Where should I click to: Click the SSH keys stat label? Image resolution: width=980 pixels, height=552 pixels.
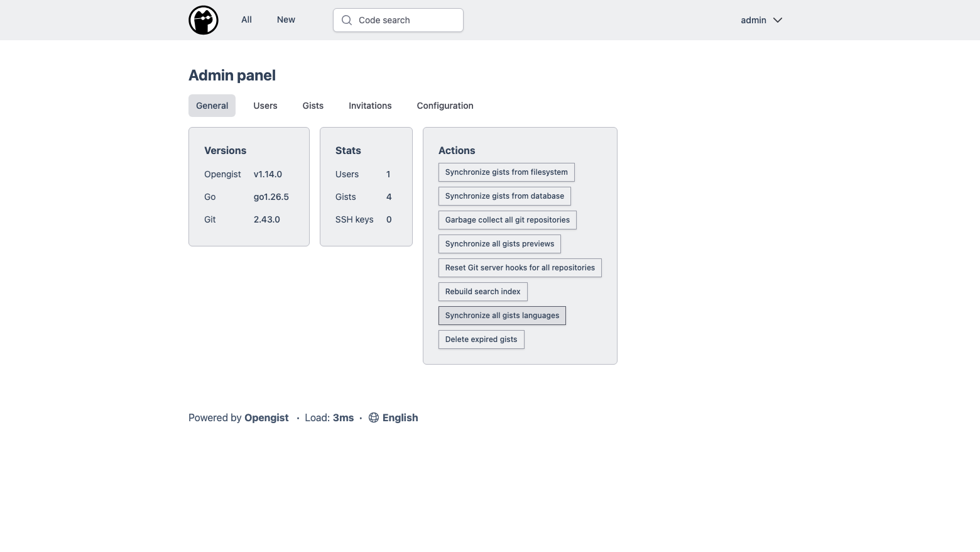pyautogui.click(x=354, y=219)
